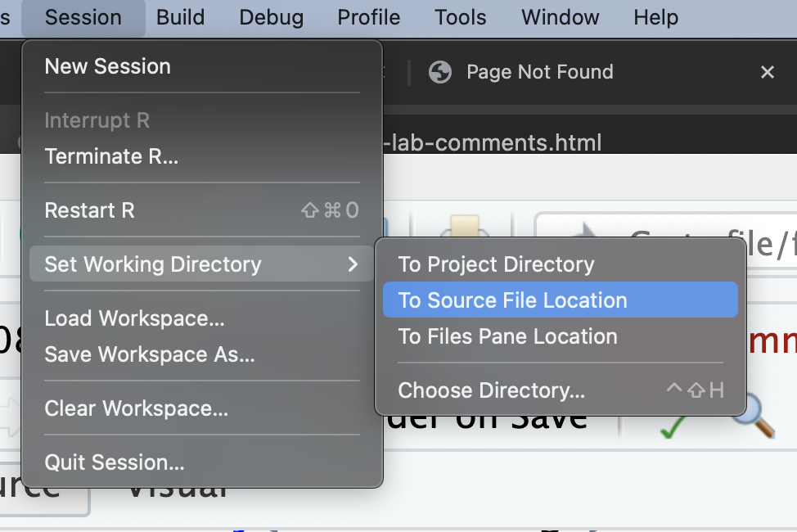Screen dimensions: 797x532
Task: Open the Build menu
Action: click(x=181, y=17)
